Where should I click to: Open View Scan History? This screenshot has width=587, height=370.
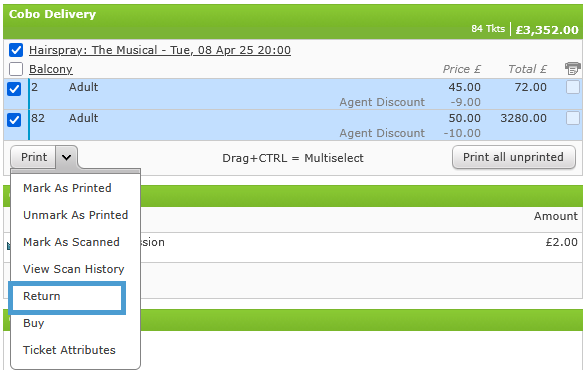click(x=73, y=269)
